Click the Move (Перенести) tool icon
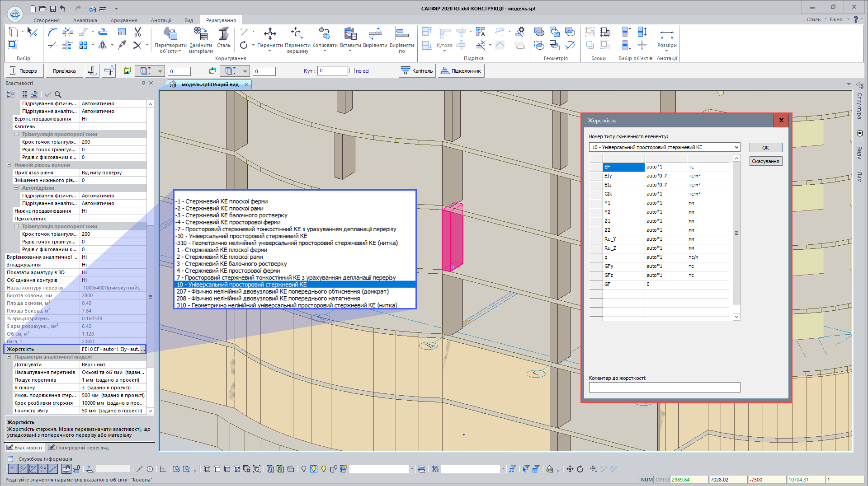Viewport: 868px width, 486px height. 270,34
